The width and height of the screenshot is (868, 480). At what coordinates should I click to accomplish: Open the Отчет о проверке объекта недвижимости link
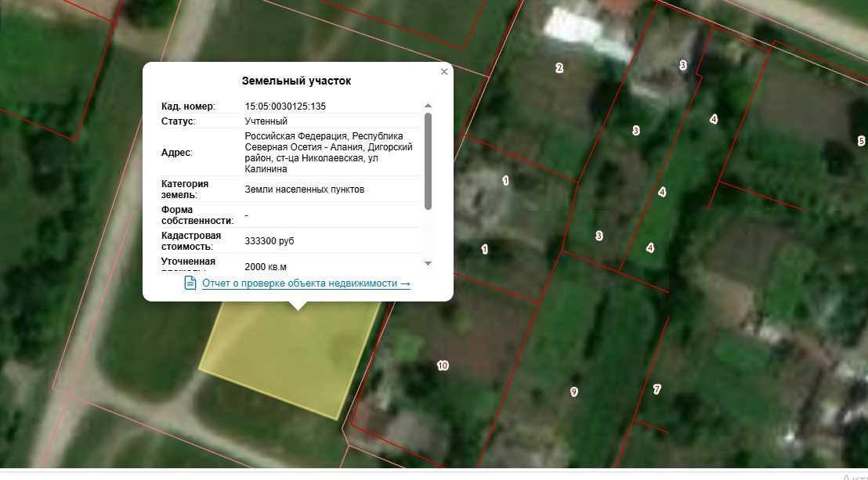click(306, 283)
